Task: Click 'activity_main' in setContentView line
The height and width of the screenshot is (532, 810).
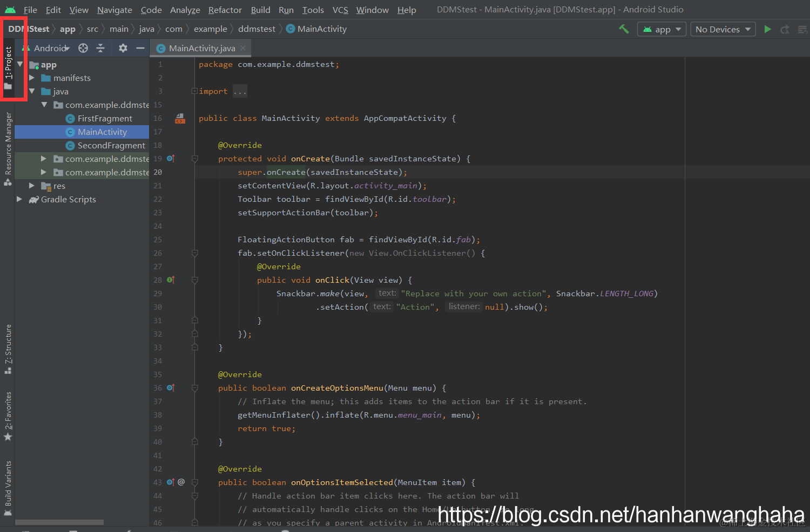Action: click(x=386, y=186)
